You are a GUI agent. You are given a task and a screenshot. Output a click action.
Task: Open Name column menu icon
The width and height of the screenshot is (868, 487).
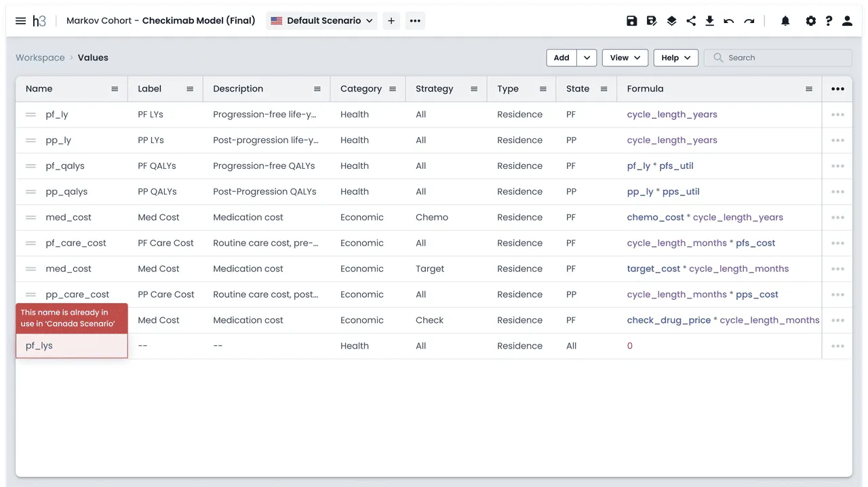click(x=115, y=89)
